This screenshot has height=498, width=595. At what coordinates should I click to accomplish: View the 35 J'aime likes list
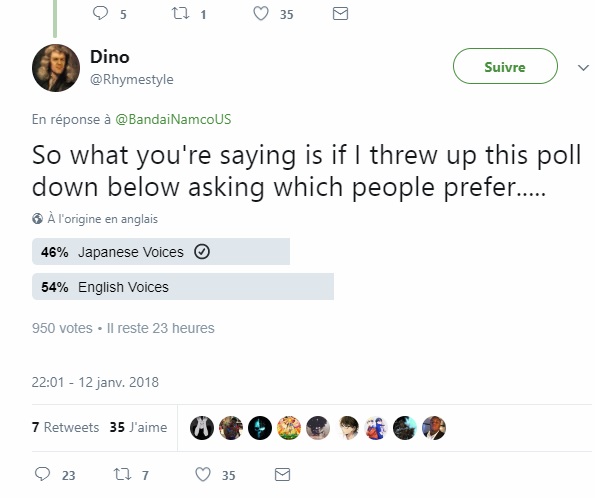(138, 427)
